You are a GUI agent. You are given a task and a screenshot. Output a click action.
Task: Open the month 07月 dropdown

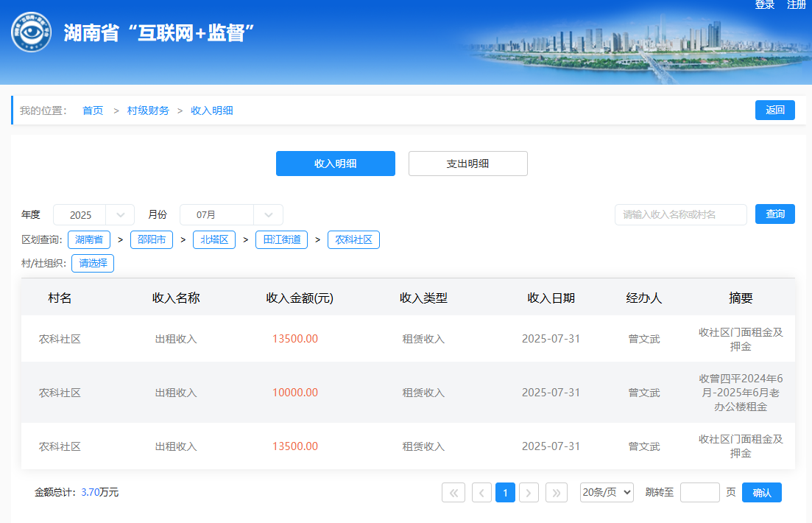coord(268,215)
